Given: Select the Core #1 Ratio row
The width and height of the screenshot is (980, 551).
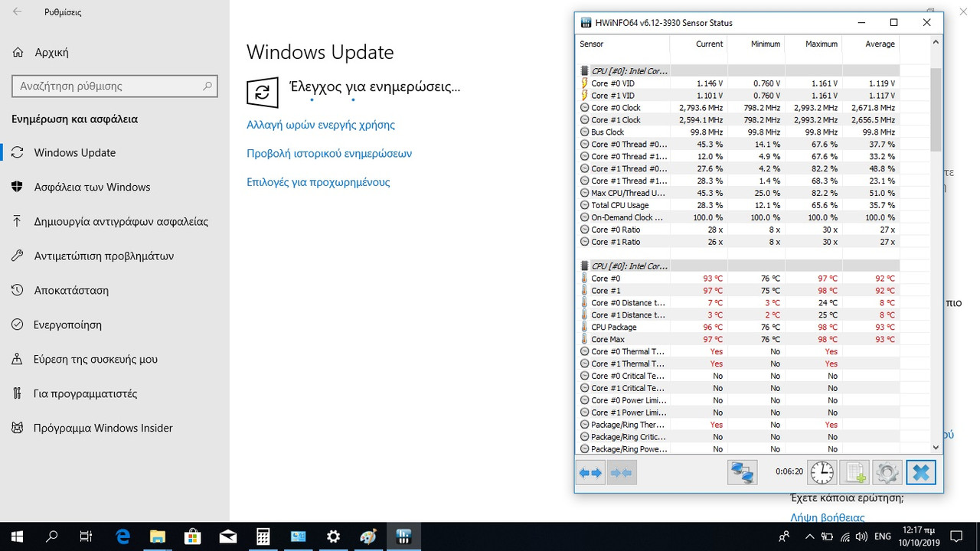Looking at the screenshot, I should [738, 242].
